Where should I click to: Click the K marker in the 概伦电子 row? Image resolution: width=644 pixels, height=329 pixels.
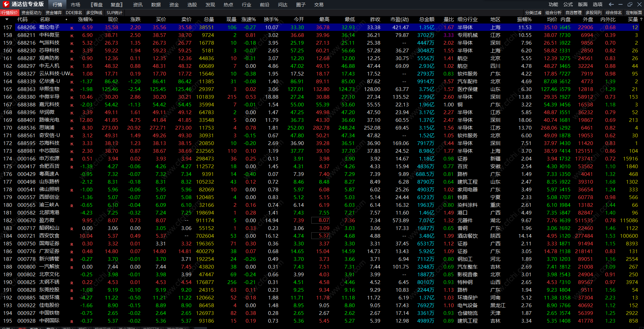tap(72, 28)
